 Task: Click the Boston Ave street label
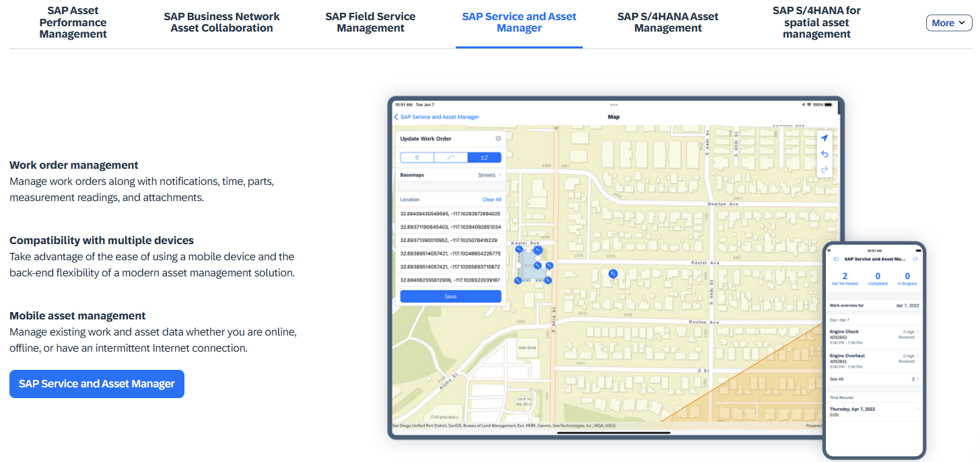coord(704,323)
